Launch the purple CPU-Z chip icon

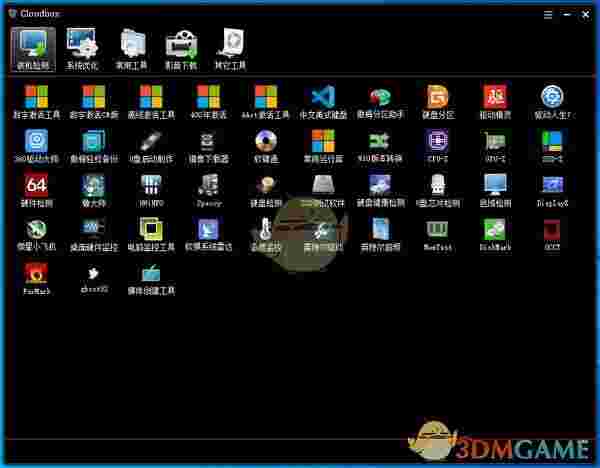438,141
